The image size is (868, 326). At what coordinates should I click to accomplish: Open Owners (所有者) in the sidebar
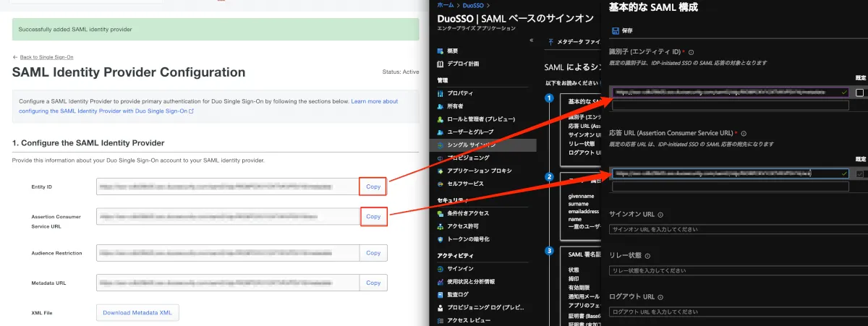coord(456,106)
